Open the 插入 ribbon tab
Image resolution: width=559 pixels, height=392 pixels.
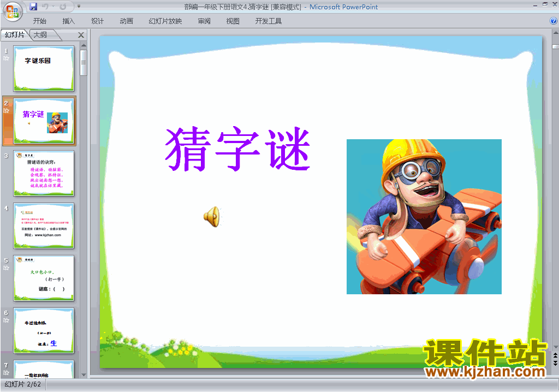[68, 21]
